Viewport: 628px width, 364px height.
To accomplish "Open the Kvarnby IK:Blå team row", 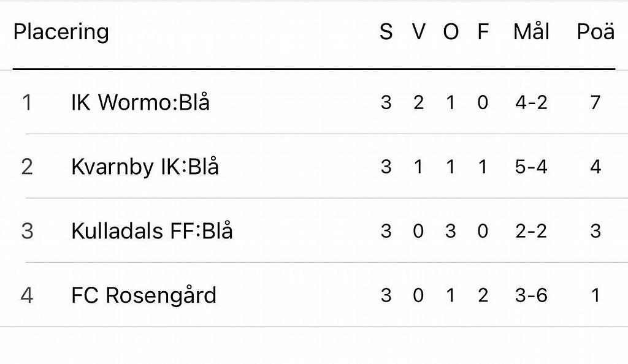I will (x=314, y=167).
